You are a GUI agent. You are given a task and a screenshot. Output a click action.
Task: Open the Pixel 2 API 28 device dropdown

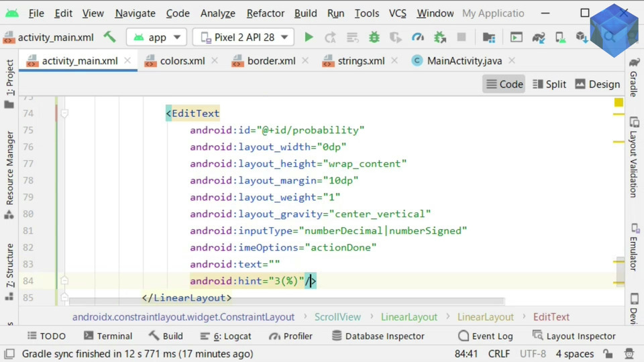244,38
